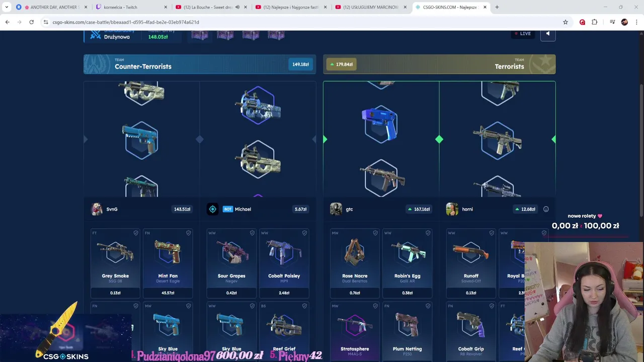Open the media controls toolbar icon
Viewport: 644px width, 362px height.
(612, 22)
